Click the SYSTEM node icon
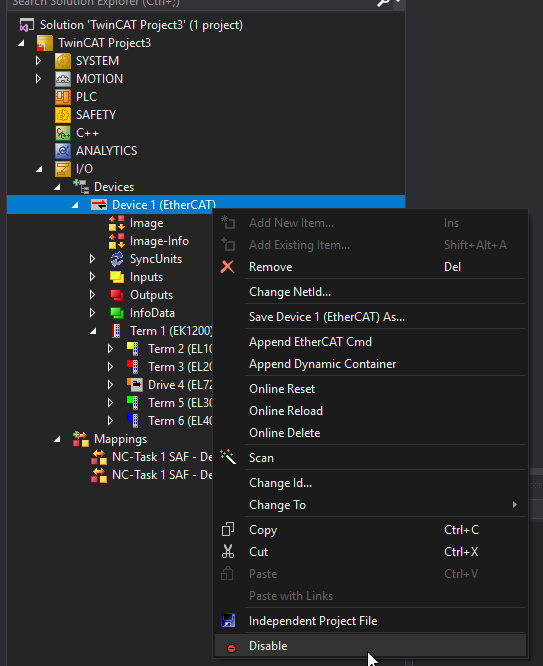The image size is (543, 666). pos(63,61)
